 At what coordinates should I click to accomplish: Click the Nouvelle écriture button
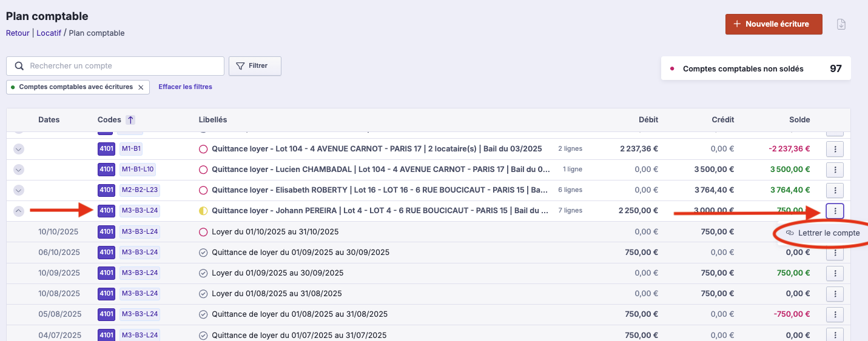(x=773, y=24)
